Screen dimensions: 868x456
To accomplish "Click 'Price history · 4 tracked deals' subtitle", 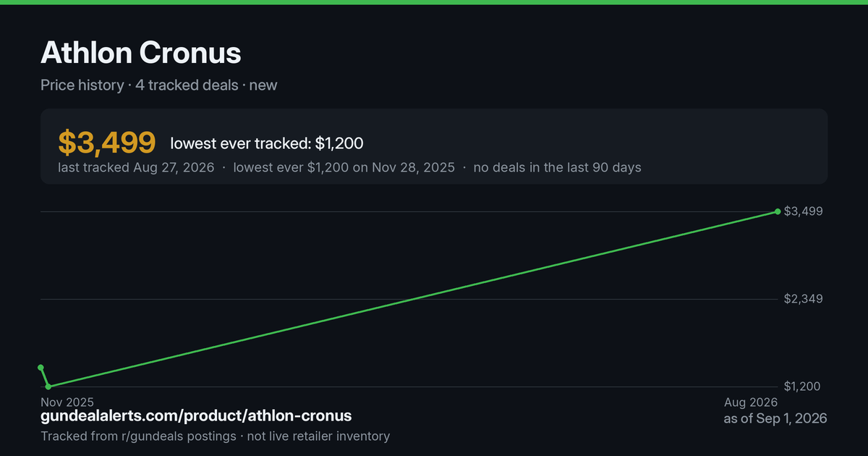I will (140, 85).
